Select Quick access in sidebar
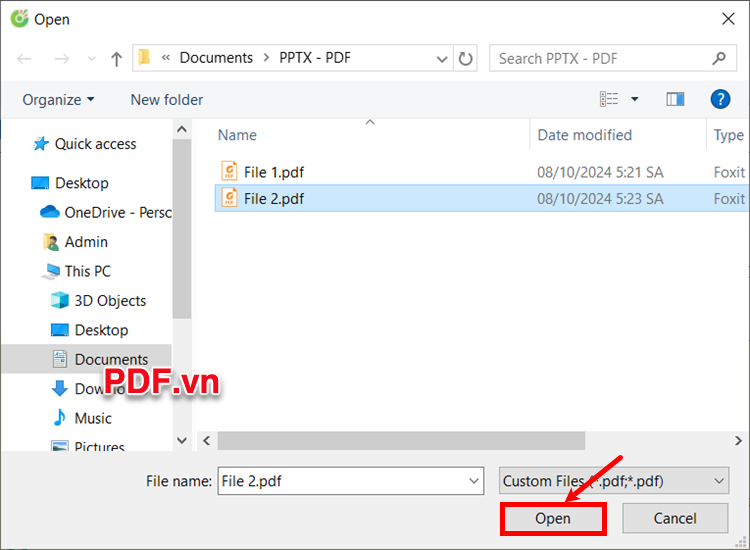Screen dimensions: 750x550 95,144
